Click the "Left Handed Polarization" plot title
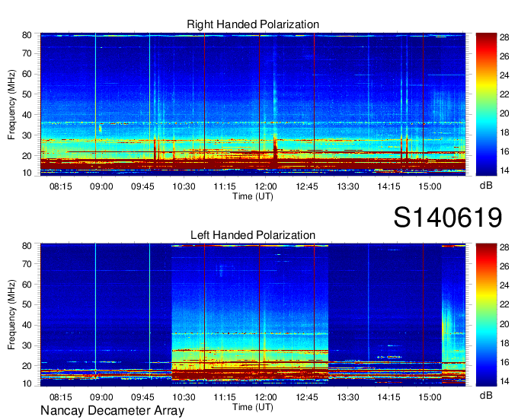This screenshot has width=518, height=420. (253, 235)
